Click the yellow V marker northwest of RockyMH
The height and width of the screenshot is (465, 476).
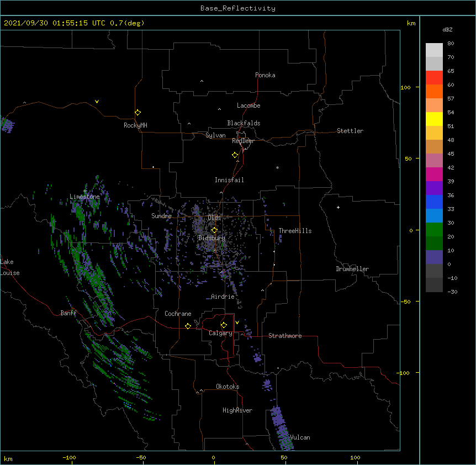pyautogui.click(x=97, y=102)
